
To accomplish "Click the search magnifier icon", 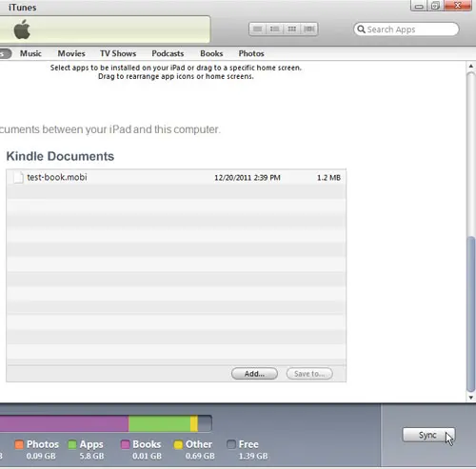I will 361,29.
